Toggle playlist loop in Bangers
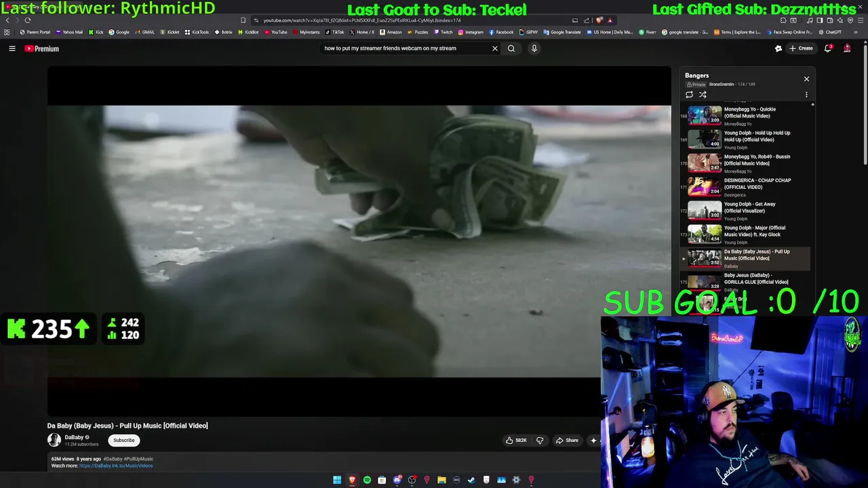The height and width of the screenshot is (488, 868). [x=690, y=95]
